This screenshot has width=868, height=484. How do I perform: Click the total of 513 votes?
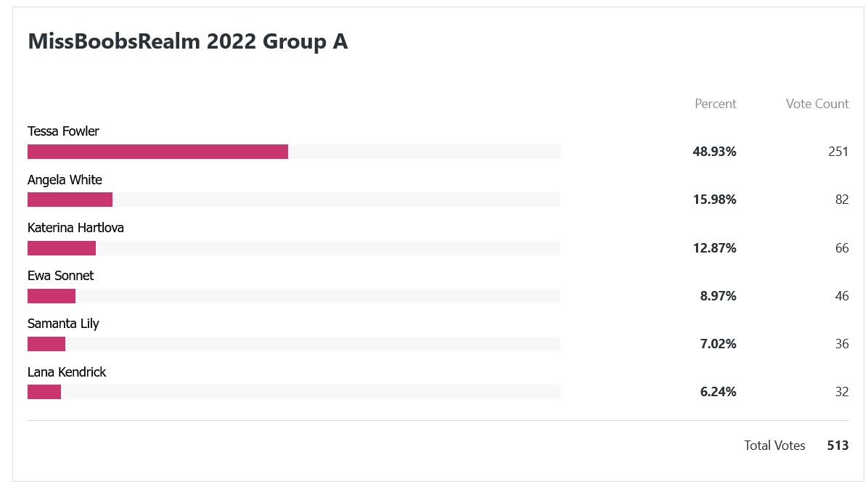point(838,446)
